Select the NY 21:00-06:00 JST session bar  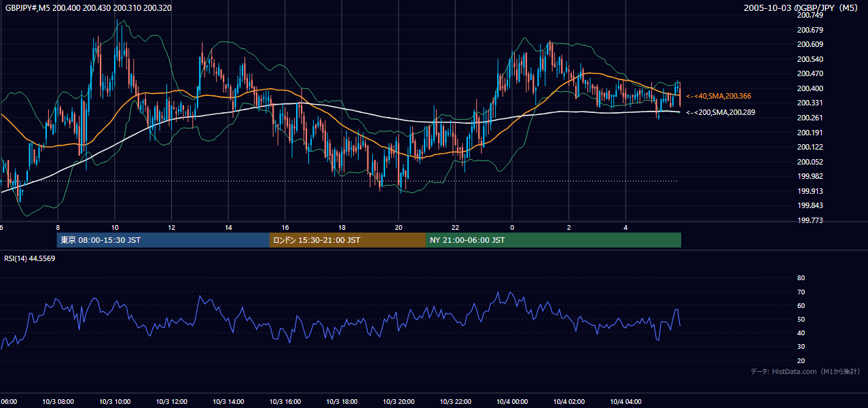(x=554, y=240)
